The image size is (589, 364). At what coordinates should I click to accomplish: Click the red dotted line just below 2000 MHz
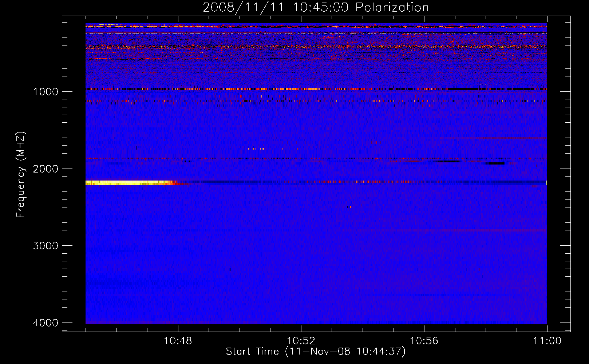[x=316, y=159]
